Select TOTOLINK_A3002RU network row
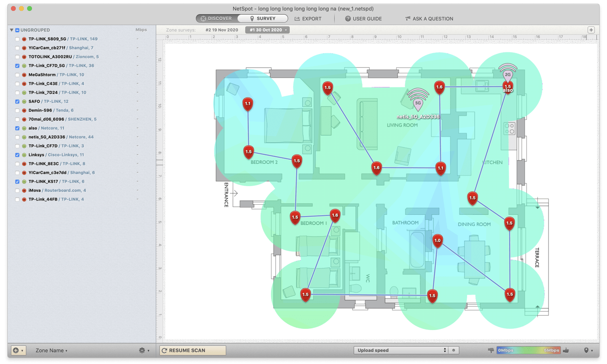The image size is (607, 364). pos(82,57)
